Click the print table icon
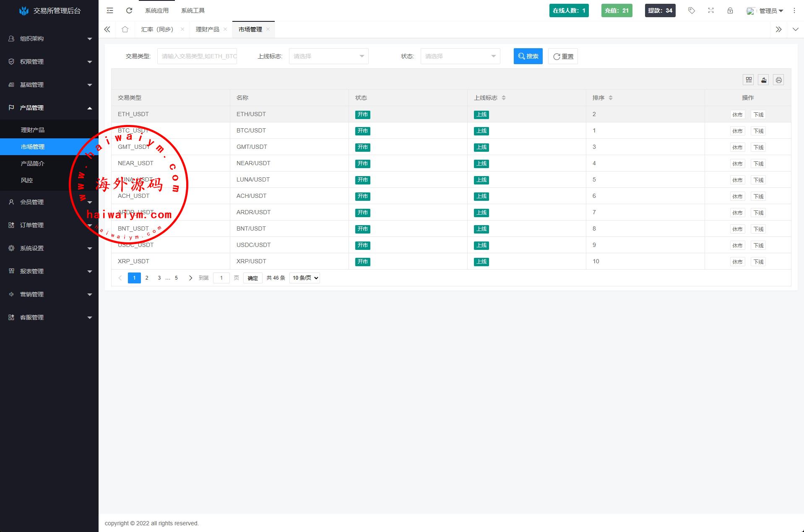Viewport: 804px width, 532px height. pyautogui.click(x=778, y=80)
